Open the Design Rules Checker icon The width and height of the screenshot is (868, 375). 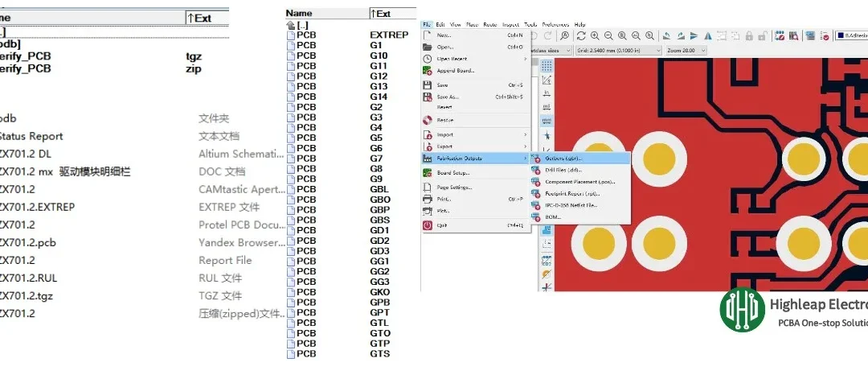click(x=825, y=36)
